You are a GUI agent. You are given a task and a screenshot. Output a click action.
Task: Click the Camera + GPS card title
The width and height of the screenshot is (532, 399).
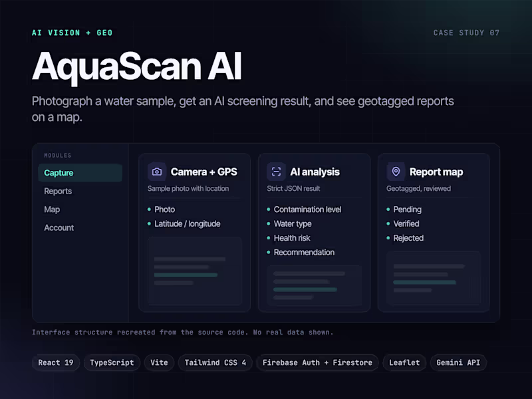204,172
